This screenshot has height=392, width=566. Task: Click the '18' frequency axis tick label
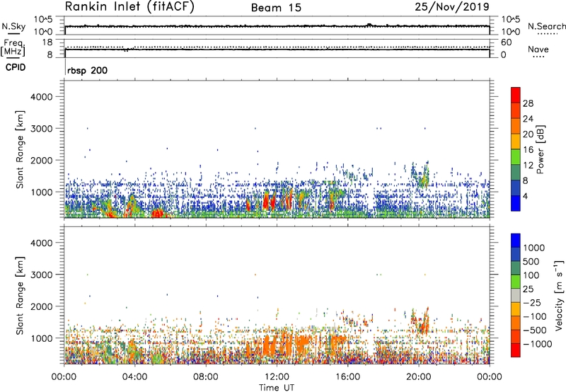[48, 42]
